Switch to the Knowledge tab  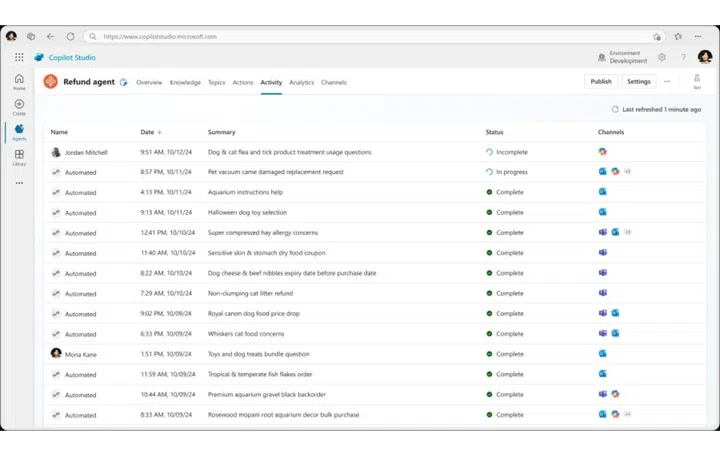pyautogui.click(x=185, y=83)
